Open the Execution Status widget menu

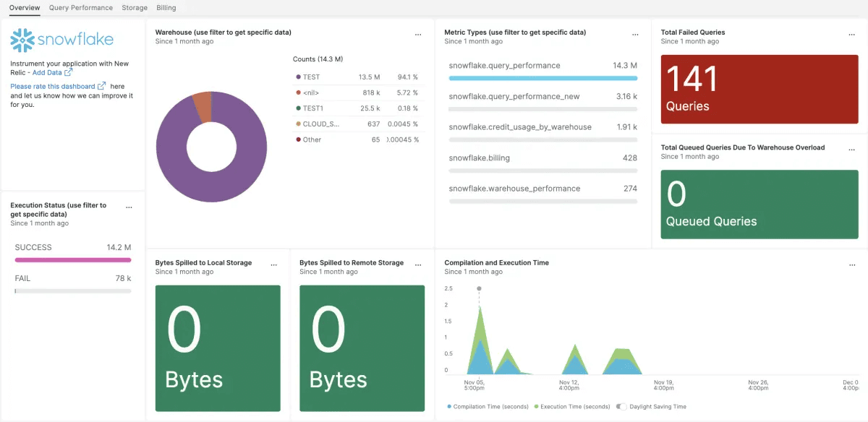(x=129, y=207)
